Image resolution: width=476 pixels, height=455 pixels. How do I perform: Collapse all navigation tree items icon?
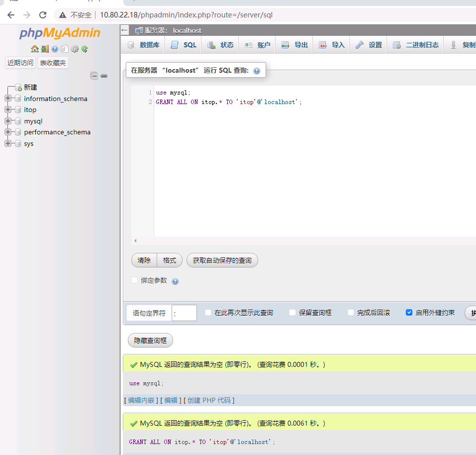coord(94,76)
